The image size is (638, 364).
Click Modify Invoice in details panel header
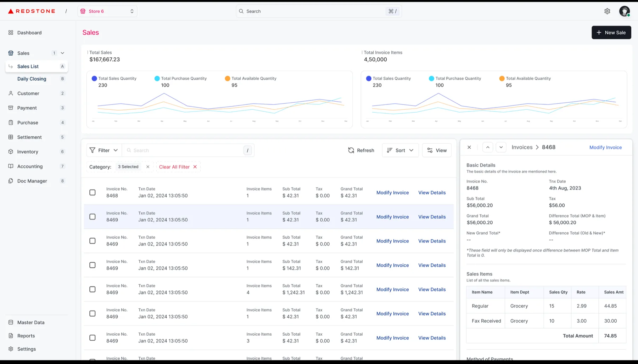tap(605, 147)
